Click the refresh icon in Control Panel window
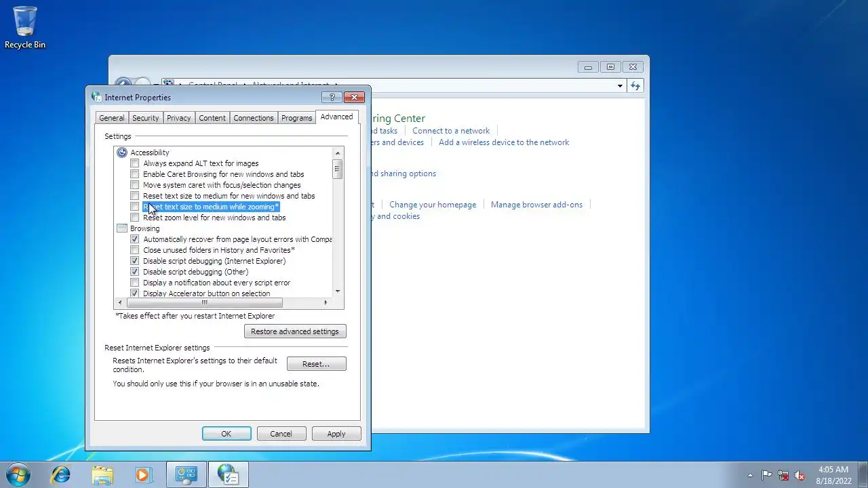 point(635,85)
